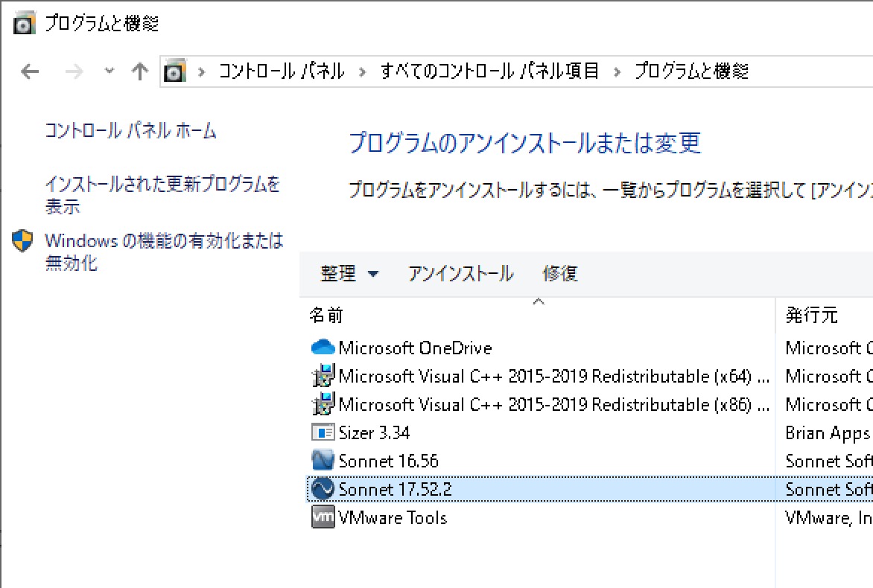The height and width of the screenshot is (588, 873).
Task: Click the Visual C++ (x64) installer icon
Action: click(x=323, y=376)
